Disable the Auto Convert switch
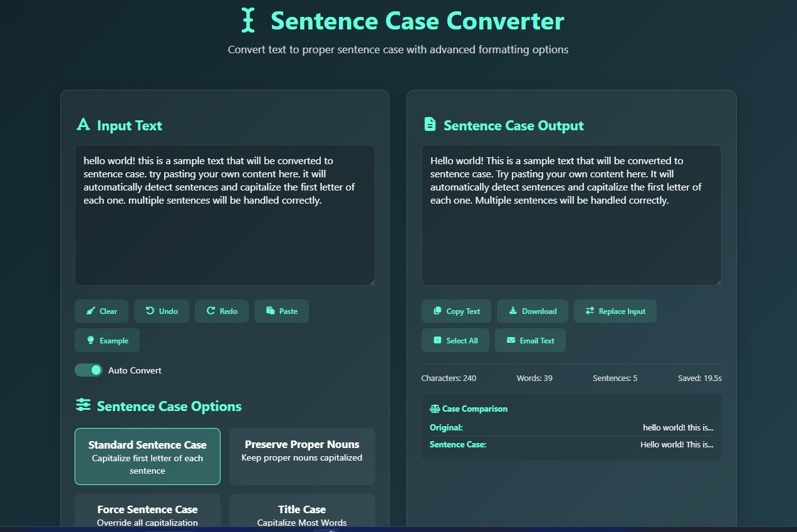 (x=88, y=370)
